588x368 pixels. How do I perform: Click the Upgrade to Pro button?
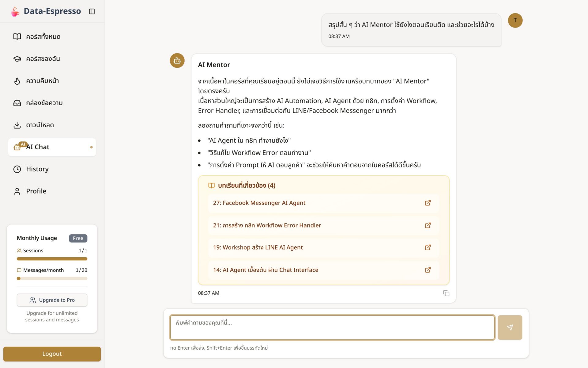pyautogui.click(x=52, y=300)
